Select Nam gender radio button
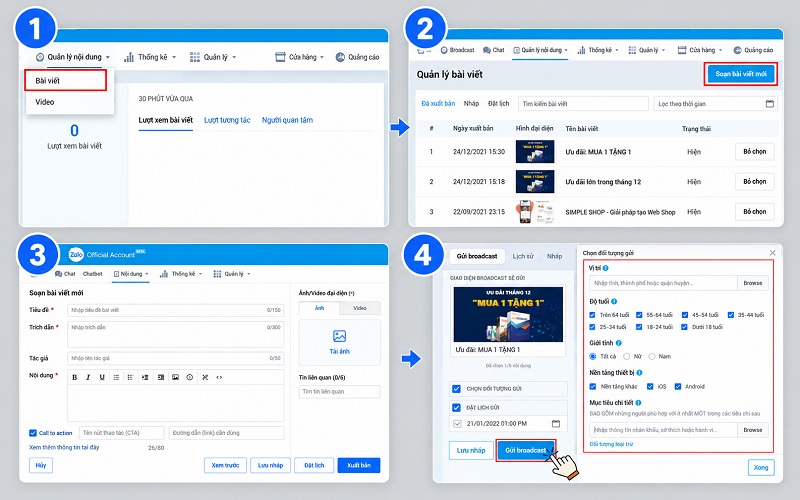800x500 pixels. coord(652,356)
